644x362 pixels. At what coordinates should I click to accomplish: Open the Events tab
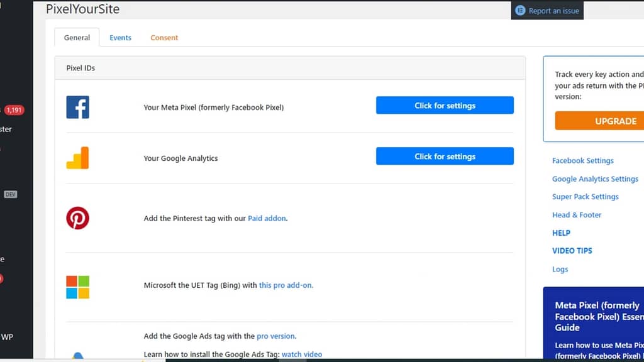[x=120, y=37]
